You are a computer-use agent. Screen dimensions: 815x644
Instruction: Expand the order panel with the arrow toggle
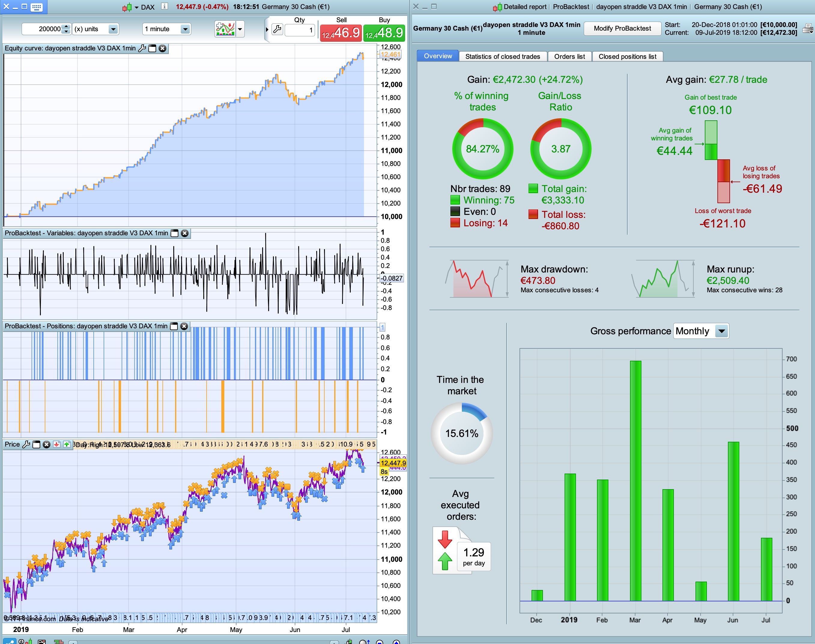pyautogui.click(x=267, y=29)
